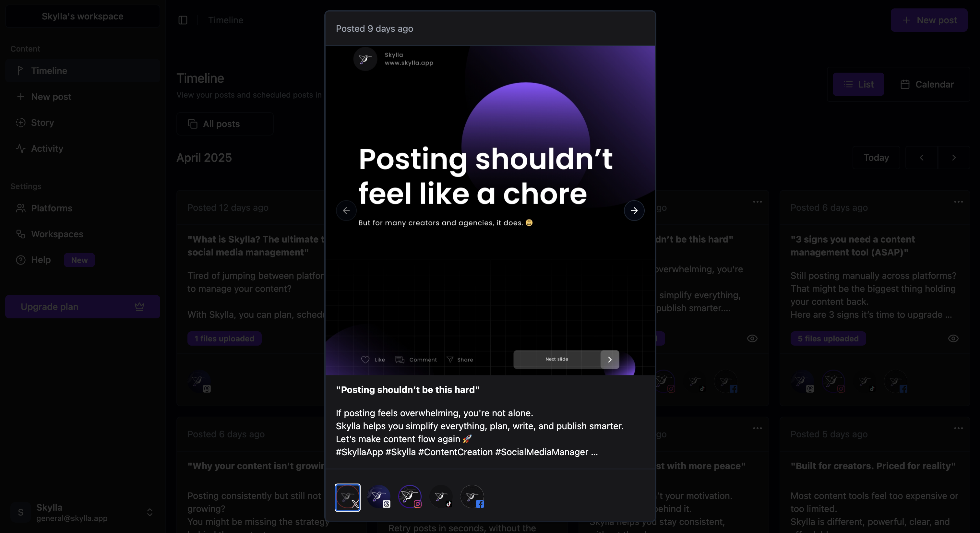Click the Activity pulse icon in sidebar
The width and height of the screenshot is (980, 533).
[x=20, y=148]
